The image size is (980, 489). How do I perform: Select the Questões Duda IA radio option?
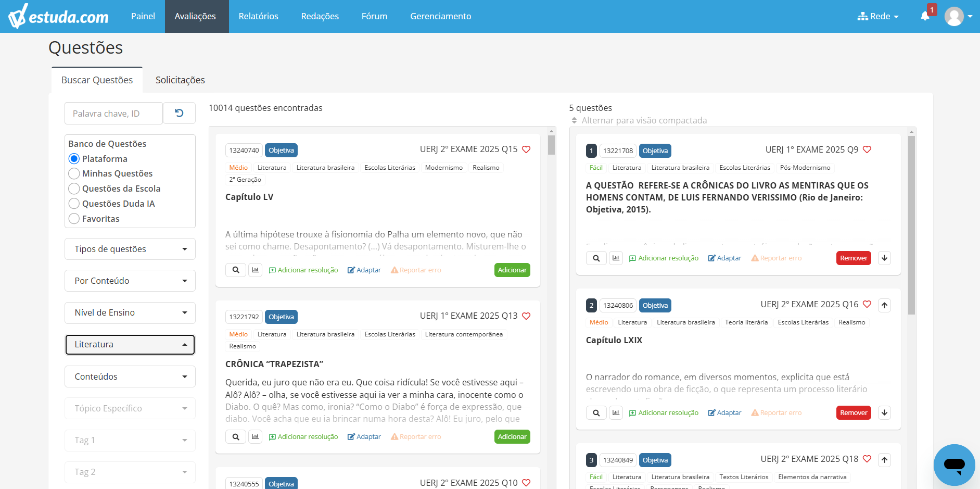point(74,204)
